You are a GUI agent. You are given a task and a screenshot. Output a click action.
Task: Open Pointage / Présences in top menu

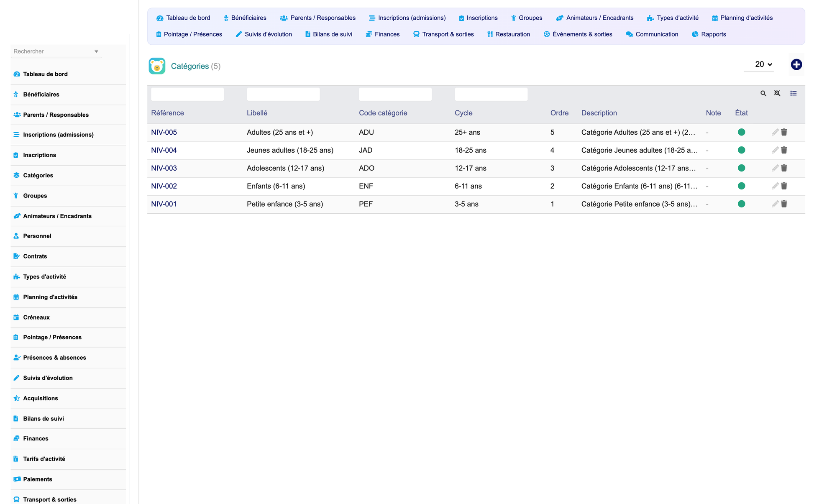click(x=189, y=34)
